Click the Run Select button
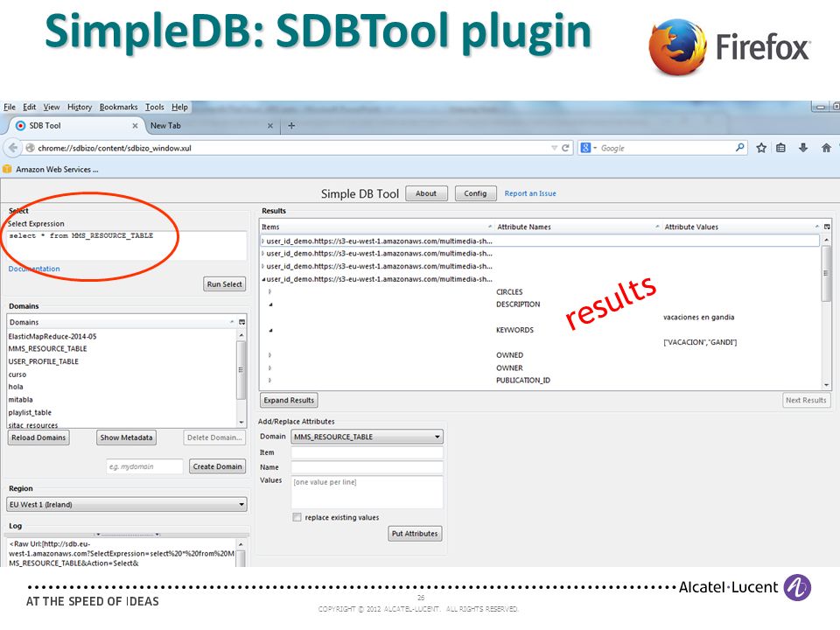 [x=225, y=283]
